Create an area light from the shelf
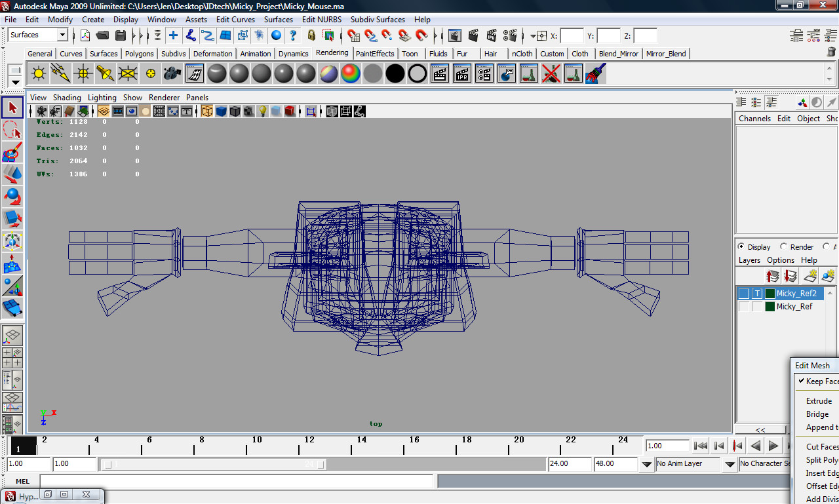 [x=128, y=73]
